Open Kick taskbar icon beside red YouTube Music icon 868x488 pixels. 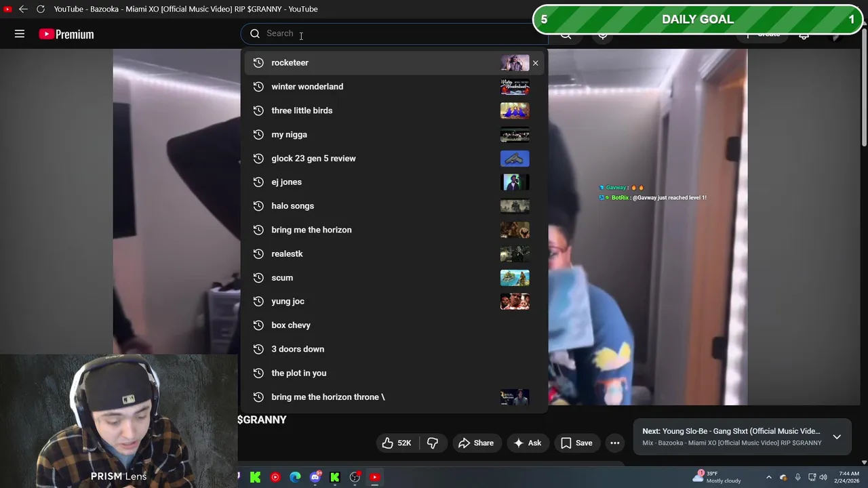click(255, 477)
